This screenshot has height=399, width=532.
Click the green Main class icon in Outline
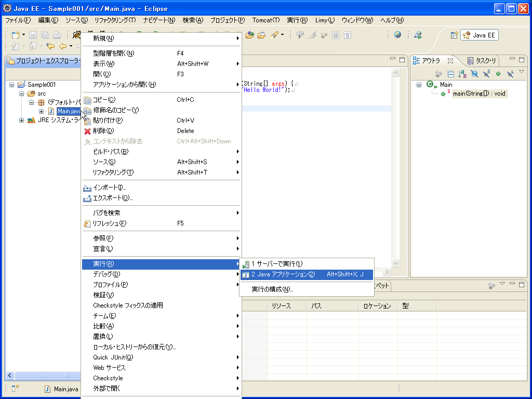point(430,84)
